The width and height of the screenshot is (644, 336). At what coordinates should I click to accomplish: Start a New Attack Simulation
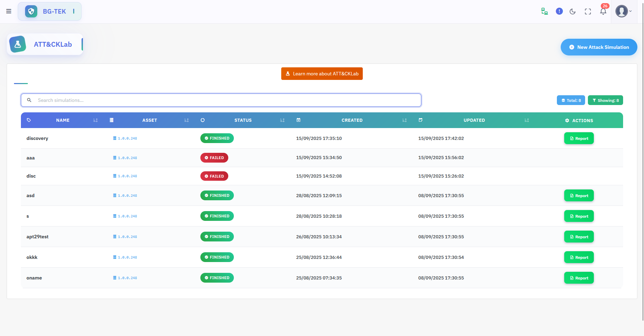[x=599, y=47]
